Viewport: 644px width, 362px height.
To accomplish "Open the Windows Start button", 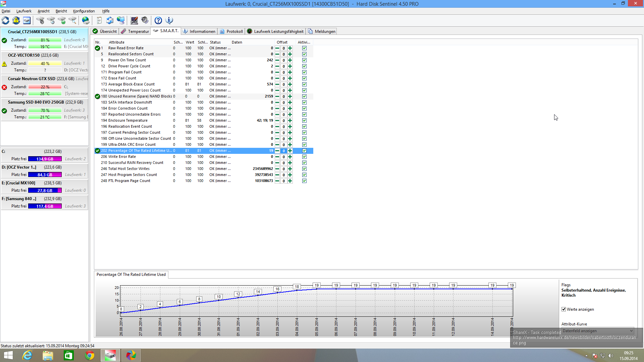I will [x=8, y=355].
